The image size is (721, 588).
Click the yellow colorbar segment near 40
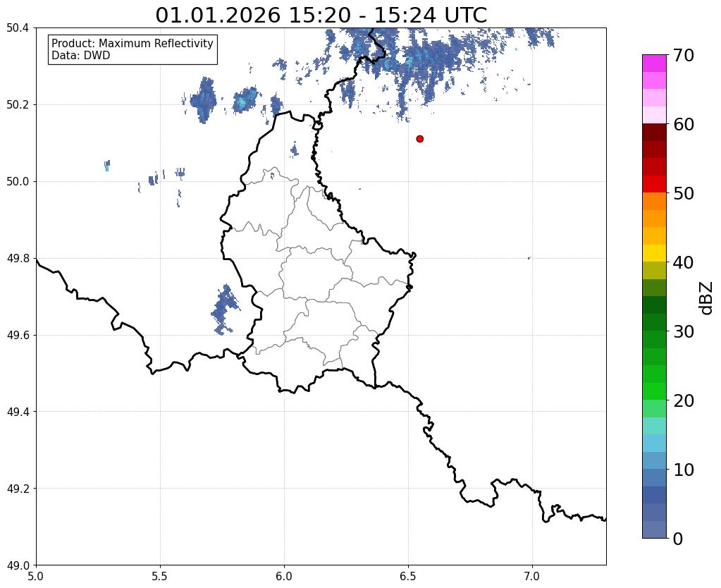654,253
